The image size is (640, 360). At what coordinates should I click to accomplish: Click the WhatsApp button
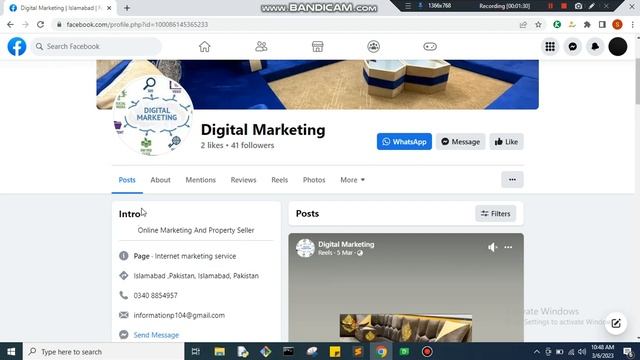click(404, 142)
